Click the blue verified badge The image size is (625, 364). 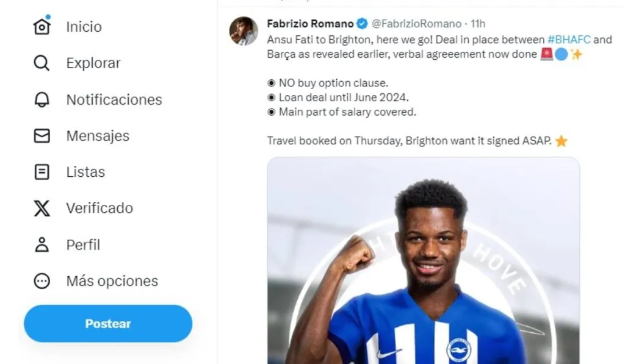(362, 24)
